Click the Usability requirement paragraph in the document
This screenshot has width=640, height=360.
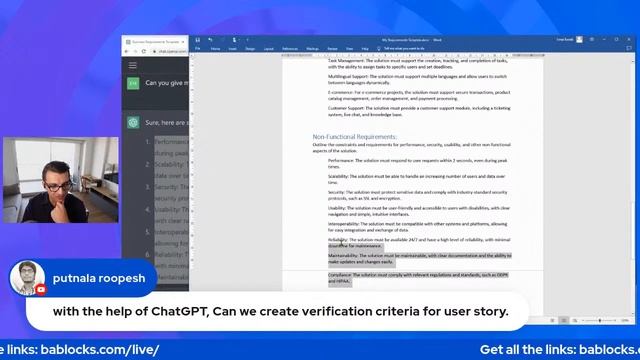[x=419, y=211]
